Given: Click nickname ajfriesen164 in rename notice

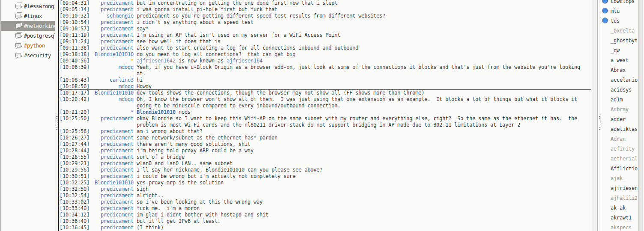Looking at the screenshot, I should 244,61.
